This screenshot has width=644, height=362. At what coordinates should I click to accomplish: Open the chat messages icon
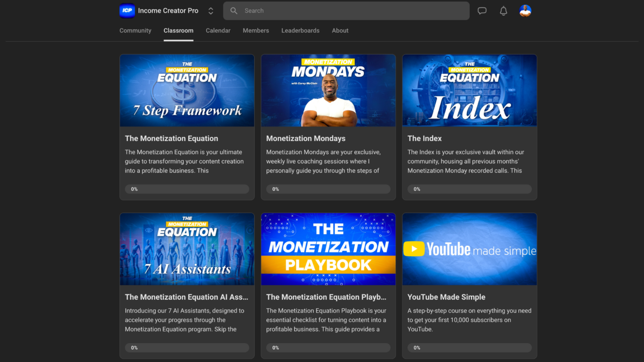tap(482, 10)
